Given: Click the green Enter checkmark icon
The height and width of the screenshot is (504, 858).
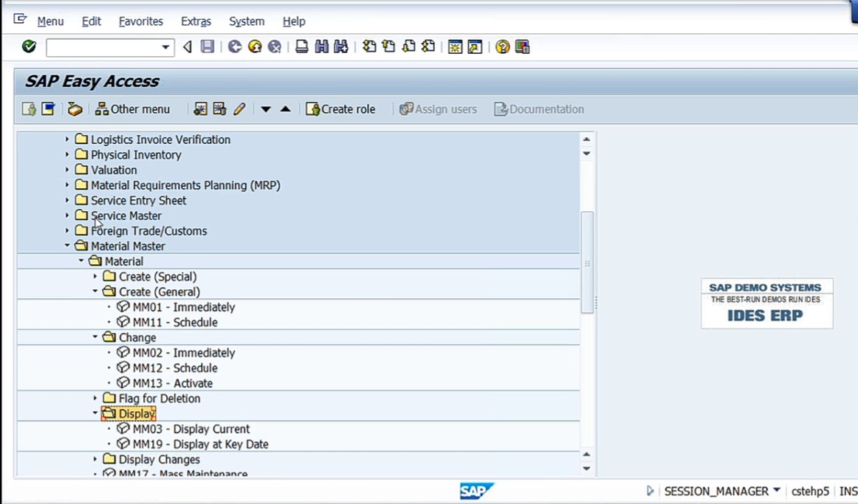Looking at the screenshot, I should [x=29, y=47].
